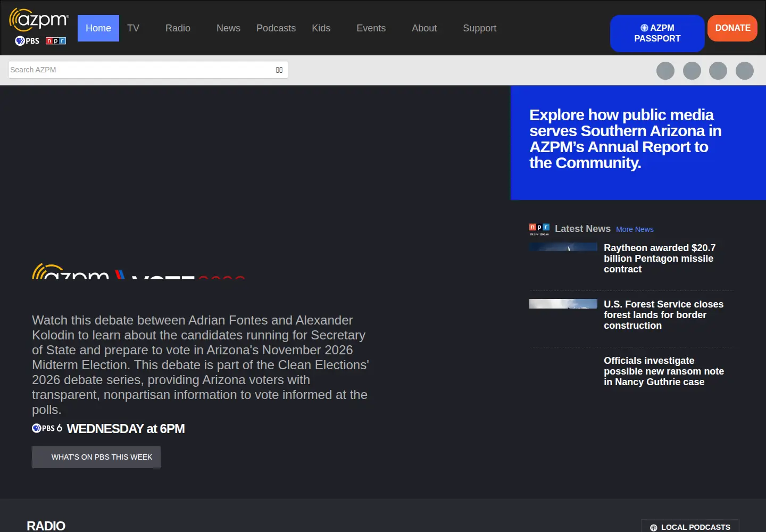Go to Podcasts section
Viewport: 766px width, 532px height.
pyautogui.click(x=276, y=28)
